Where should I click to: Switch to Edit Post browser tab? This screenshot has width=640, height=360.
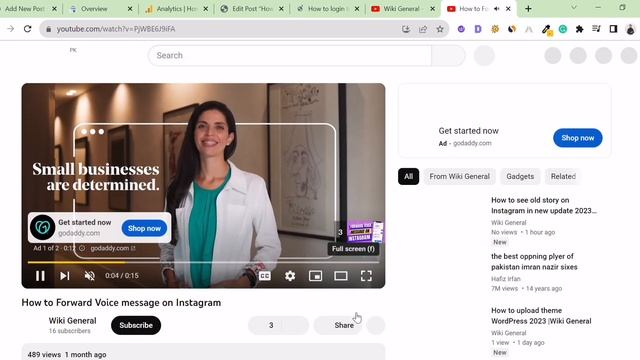point(252,9)
